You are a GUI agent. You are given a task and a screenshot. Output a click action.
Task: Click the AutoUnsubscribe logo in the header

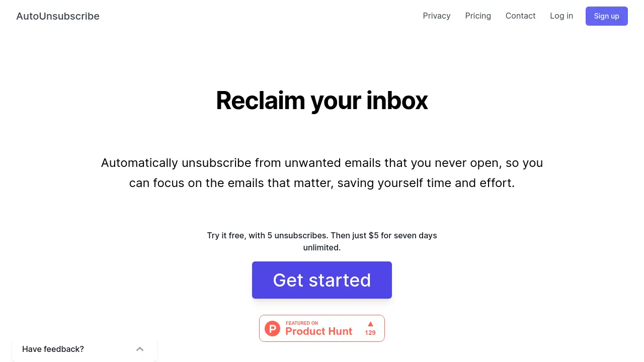[58, 16]
